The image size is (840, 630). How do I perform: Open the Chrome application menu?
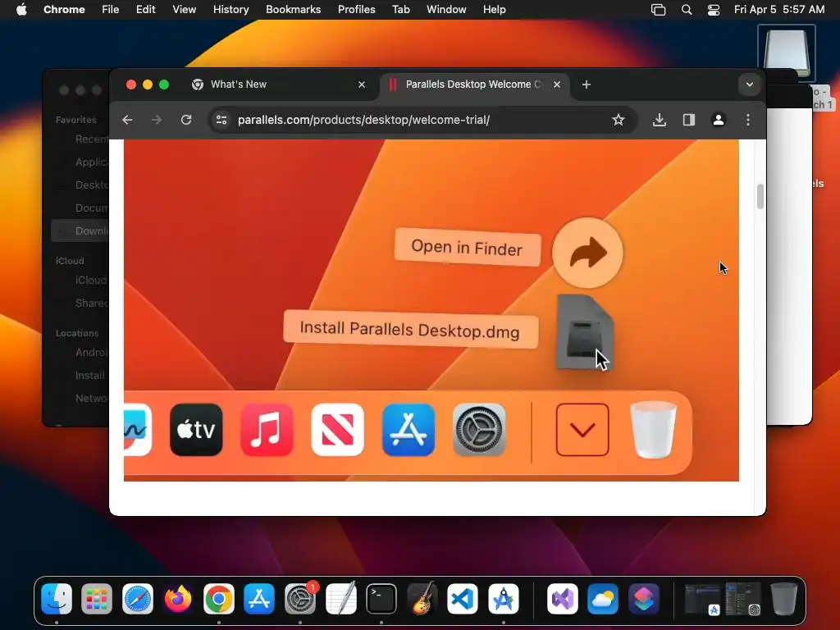(x=64, y=10)
